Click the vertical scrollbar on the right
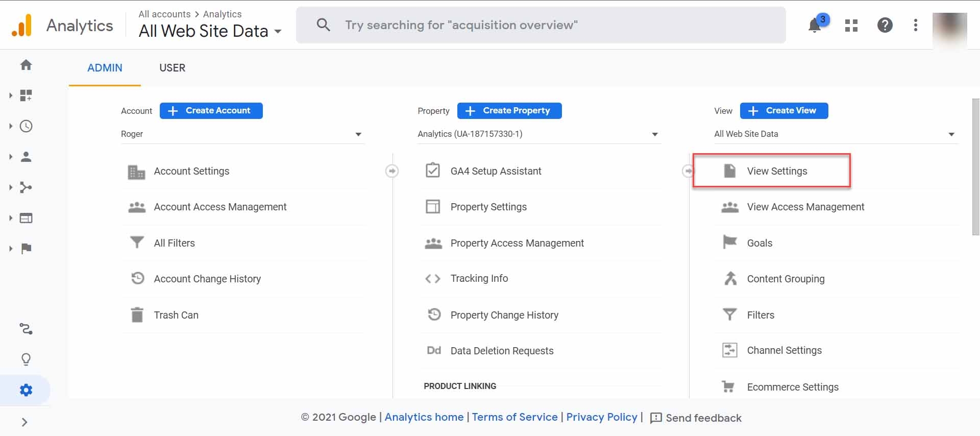980x436 pixels. tap(975, 166)
